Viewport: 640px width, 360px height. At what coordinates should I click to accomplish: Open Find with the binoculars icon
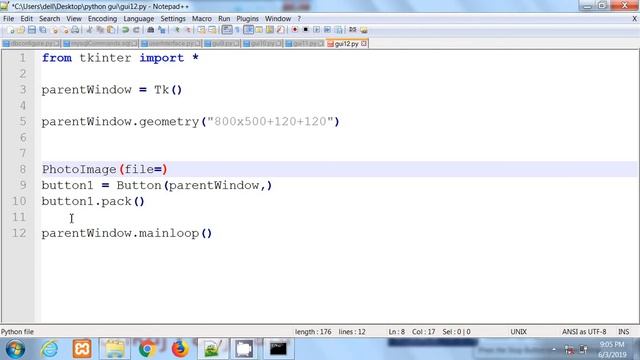click(151, 30)
